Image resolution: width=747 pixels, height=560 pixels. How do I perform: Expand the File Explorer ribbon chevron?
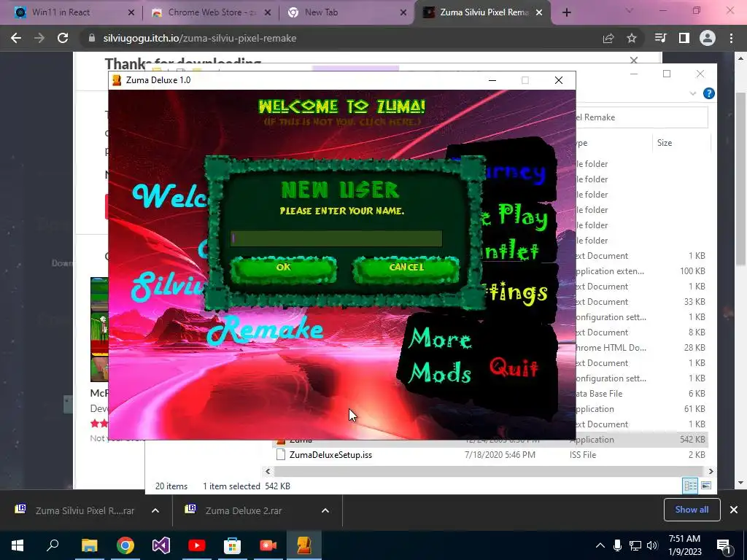coord(693,93)
